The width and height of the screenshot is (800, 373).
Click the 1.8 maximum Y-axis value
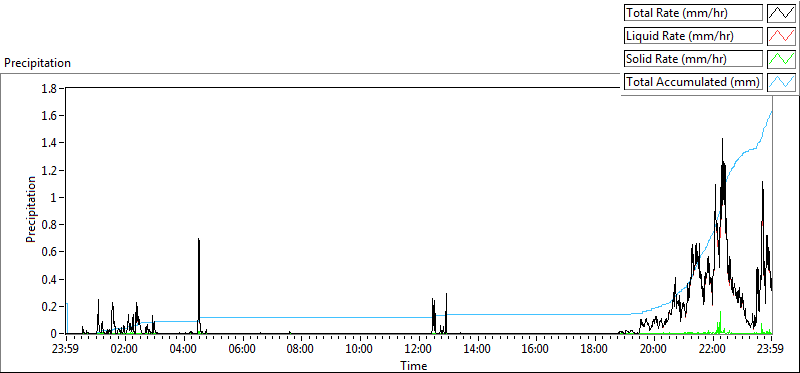(51, 88)
